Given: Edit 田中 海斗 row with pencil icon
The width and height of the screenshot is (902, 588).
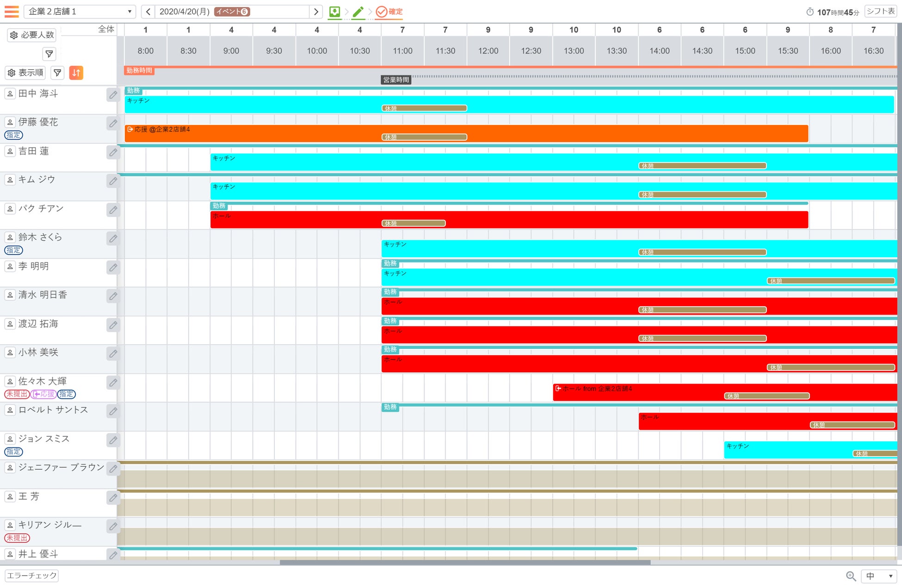Looking at the screenshot, I should pyautogui.click(x=113, y=95).
